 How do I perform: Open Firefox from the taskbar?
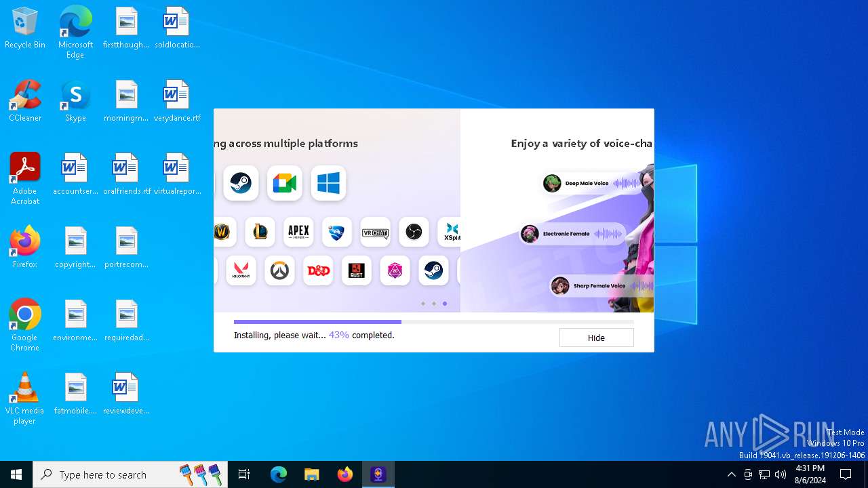click(x=345, y=474)
